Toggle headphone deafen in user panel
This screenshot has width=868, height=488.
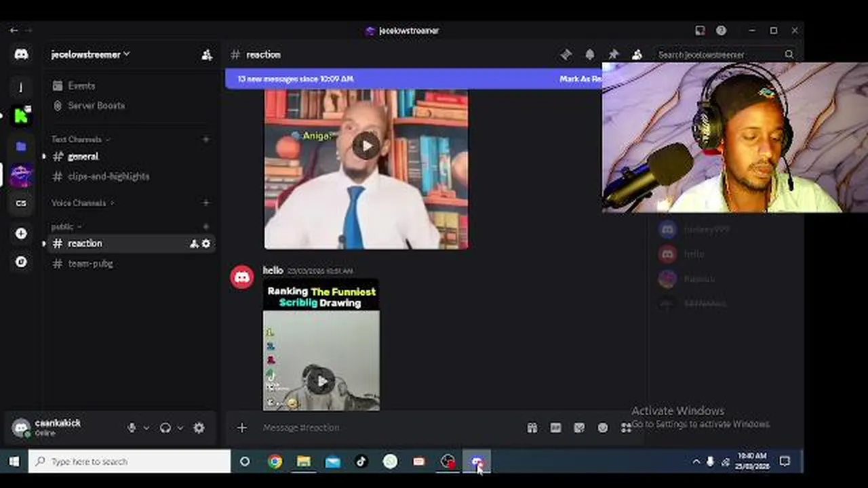[x=165, y=428]
